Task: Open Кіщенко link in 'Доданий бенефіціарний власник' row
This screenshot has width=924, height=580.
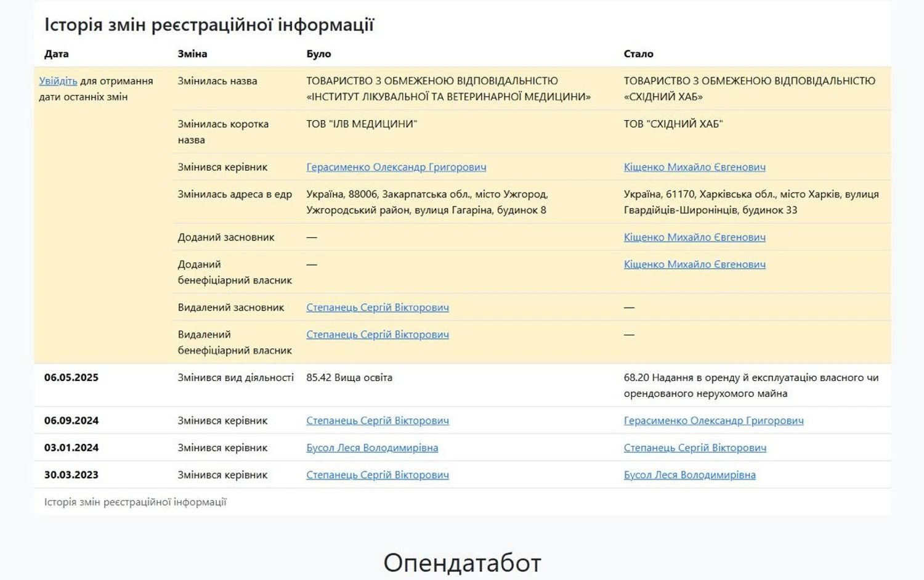Action: click(694, 264)
